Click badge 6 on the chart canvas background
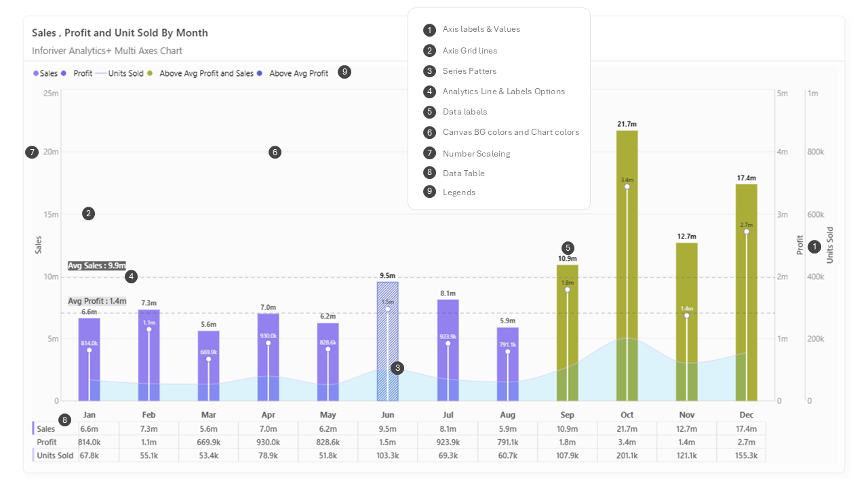Viewport: 868px width, 488px height. [x=275, y=152]
